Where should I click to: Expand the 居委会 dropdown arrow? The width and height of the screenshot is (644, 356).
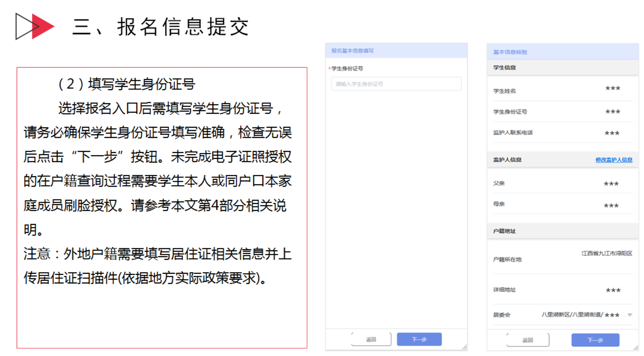630,315
